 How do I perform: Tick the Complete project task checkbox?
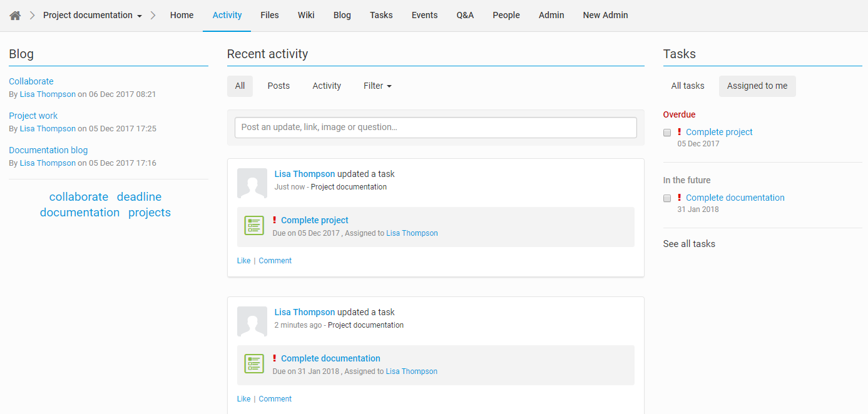point(667,133)
